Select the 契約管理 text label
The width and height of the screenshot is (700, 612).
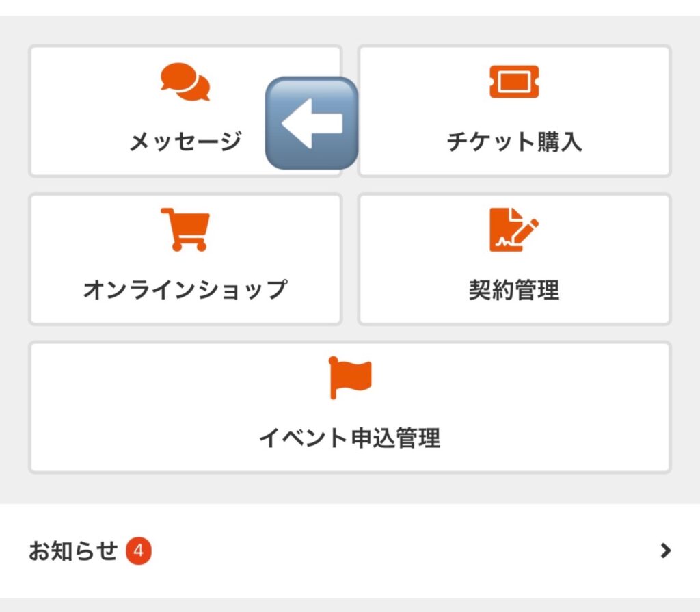(x=514, y=290)
